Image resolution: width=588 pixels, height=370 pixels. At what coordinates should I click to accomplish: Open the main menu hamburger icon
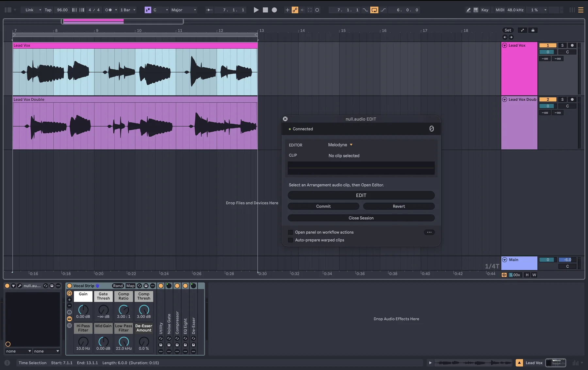(x=580, y=10)
